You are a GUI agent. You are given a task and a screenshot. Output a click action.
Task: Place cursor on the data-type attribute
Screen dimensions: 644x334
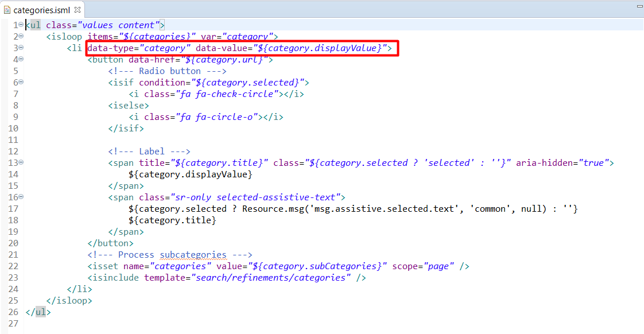tap(110, 48)
